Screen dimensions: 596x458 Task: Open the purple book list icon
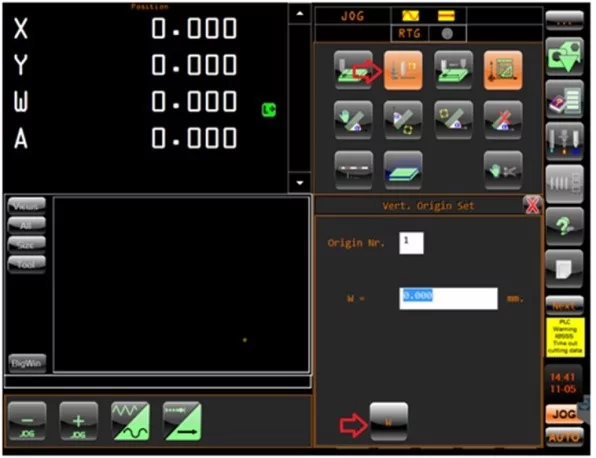point(564,99)
